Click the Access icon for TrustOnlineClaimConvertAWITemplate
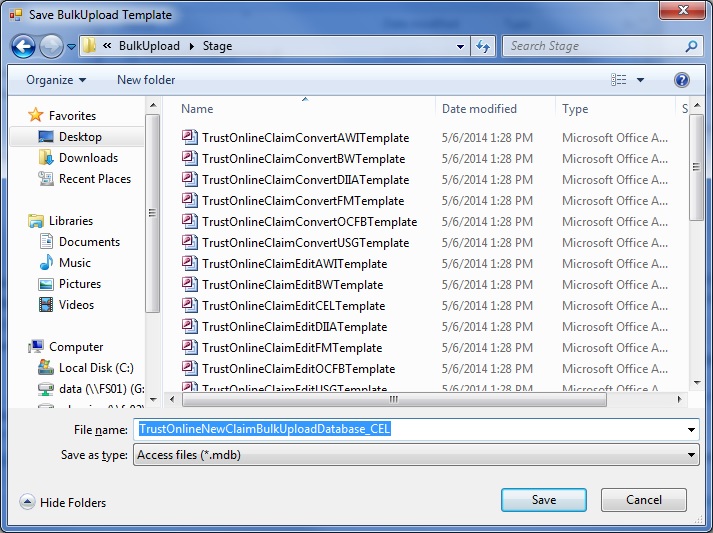 pyautogui.click(x=189, y=138)
